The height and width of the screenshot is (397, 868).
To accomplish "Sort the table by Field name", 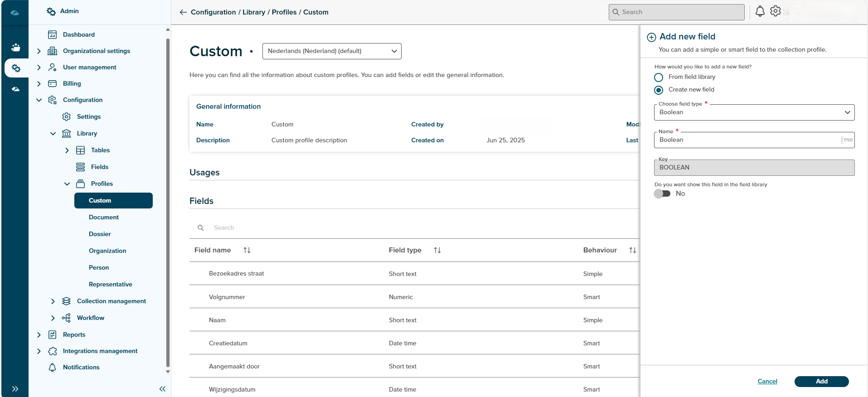I will pos(247,250).
